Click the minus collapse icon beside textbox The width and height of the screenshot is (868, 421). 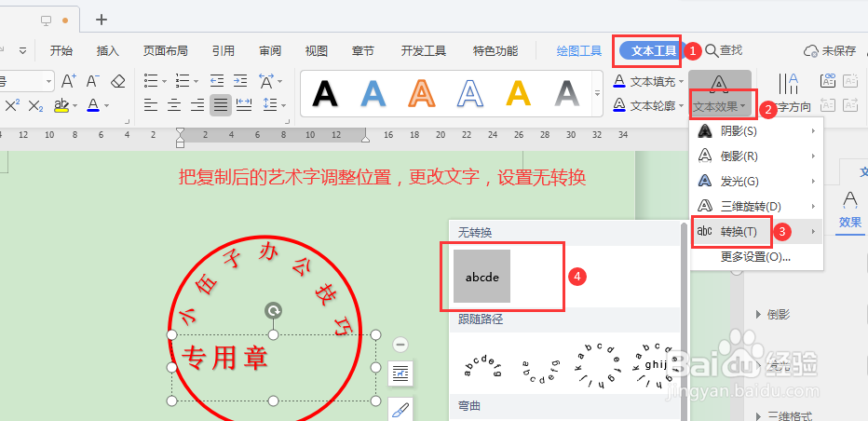400,345
